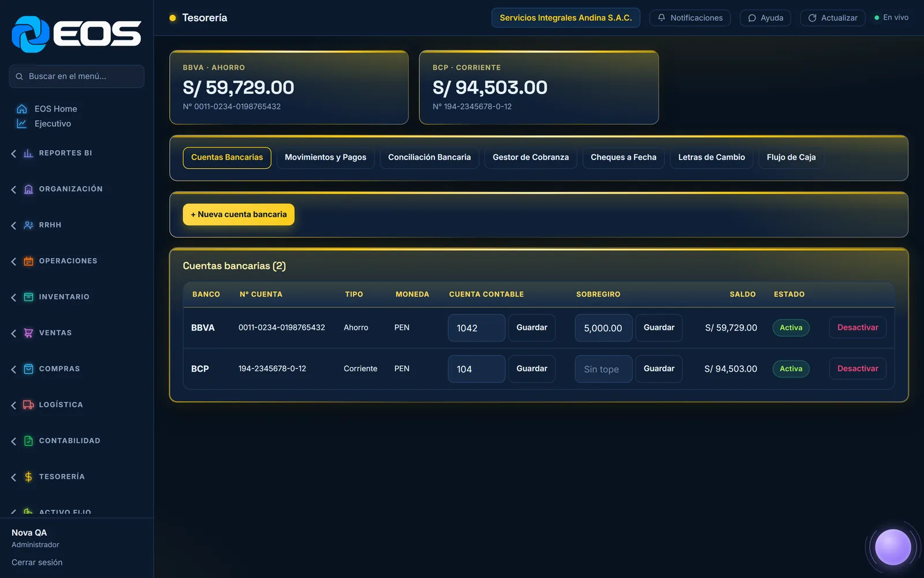Click Cerrar sesión link
This screenshot has width=924, height=578.
point(37,562)
